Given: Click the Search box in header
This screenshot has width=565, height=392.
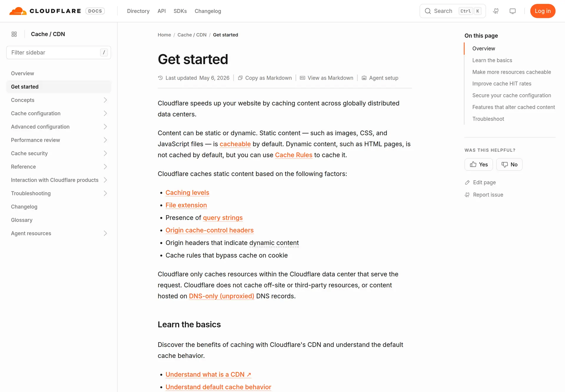Looking at the screenshot, I should click(x=453, y=11).
